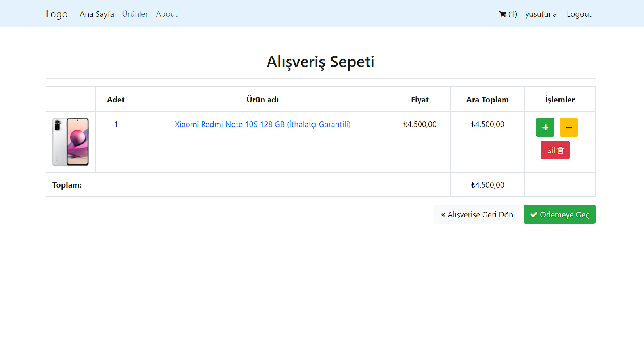Open the yusufunal profile link
This screenshot has width=644, height=355.
[x=542, y=14]
